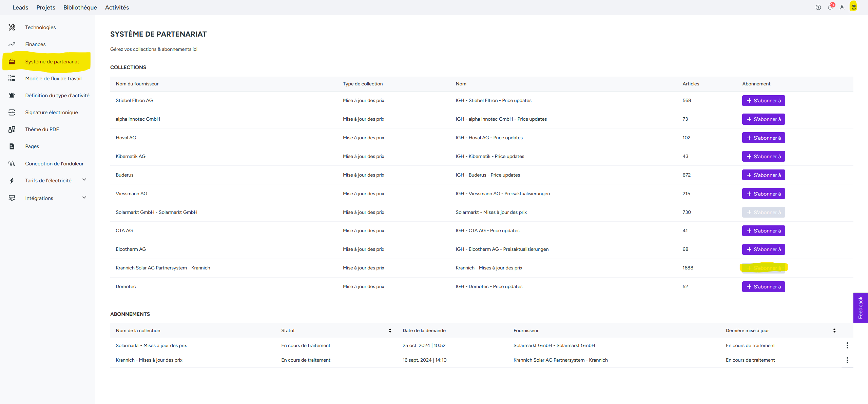Open the Bibliothèque menu
The image size is (868, 404).
(80, 7)
